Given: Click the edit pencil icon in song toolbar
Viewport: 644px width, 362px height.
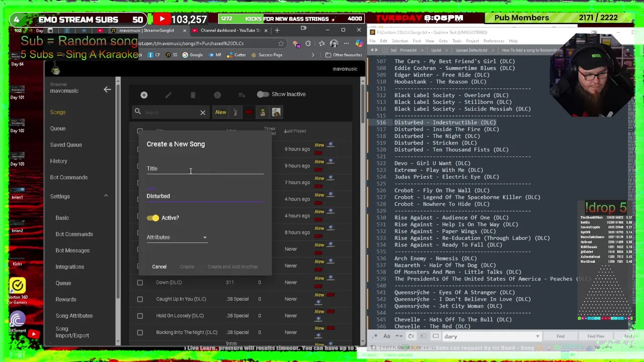Looking at the screenshot, I should pos(169,95).
